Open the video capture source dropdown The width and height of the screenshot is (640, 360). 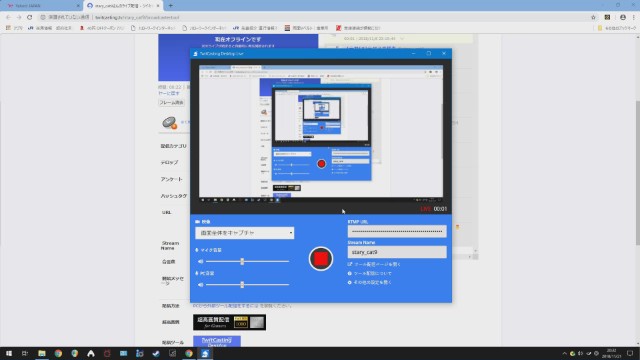tap(244, 233)
